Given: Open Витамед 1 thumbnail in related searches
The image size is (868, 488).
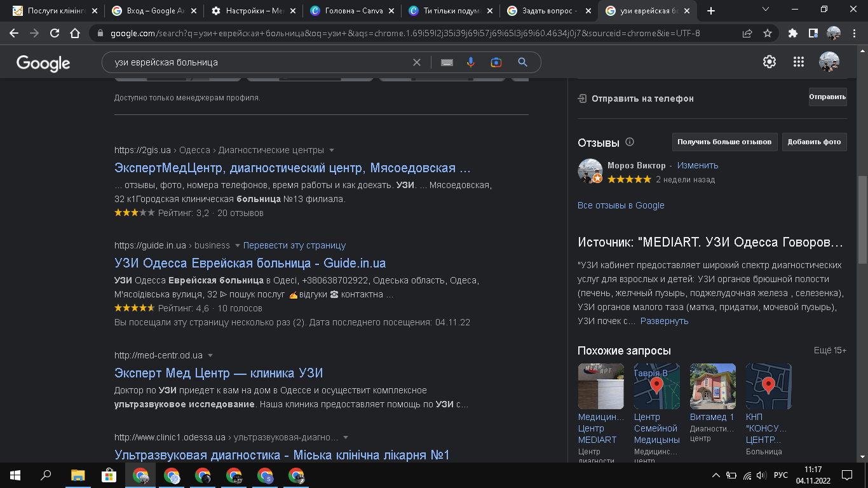Looking at the screenshot, I should point(712,386).
